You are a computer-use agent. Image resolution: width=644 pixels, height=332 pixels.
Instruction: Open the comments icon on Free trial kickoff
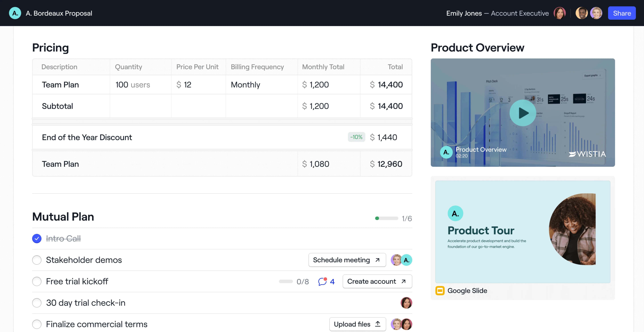(x=322, y=282)
